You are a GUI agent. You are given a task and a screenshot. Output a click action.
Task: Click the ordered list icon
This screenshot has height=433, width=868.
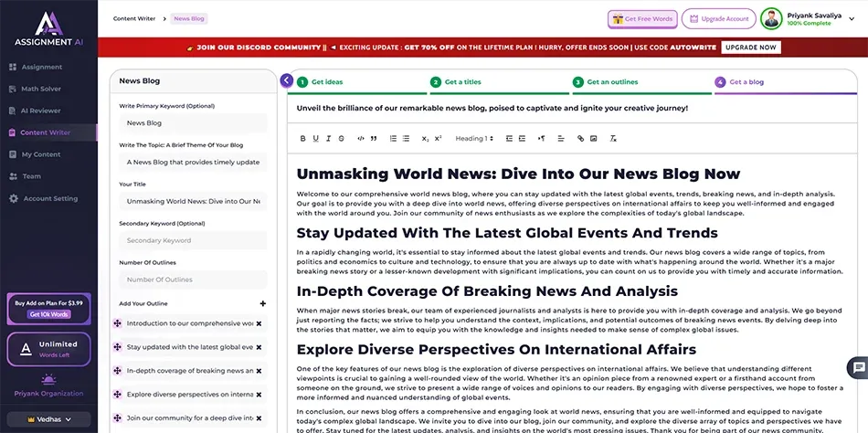point(393,139)
